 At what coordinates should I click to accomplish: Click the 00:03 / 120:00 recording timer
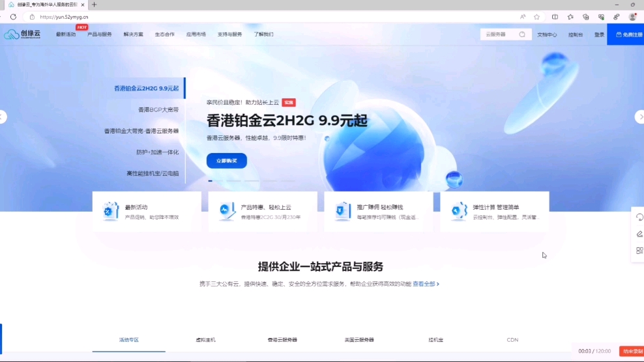click(594, 352)
